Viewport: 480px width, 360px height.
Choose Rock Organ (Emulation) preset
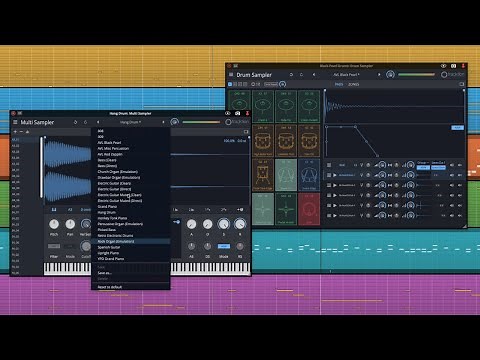click(x=131, y=241)
